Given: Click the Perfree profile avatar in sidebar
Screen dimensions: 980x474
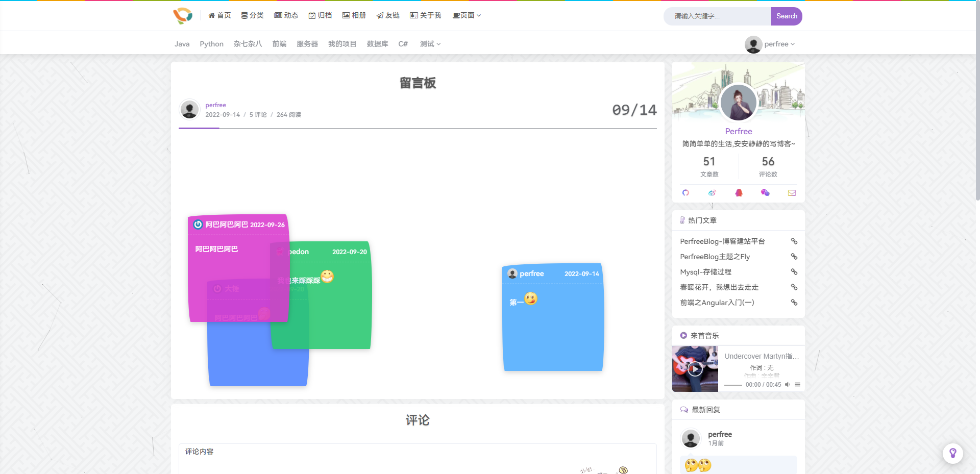Looking at the screenshot, I should point(739,102).
